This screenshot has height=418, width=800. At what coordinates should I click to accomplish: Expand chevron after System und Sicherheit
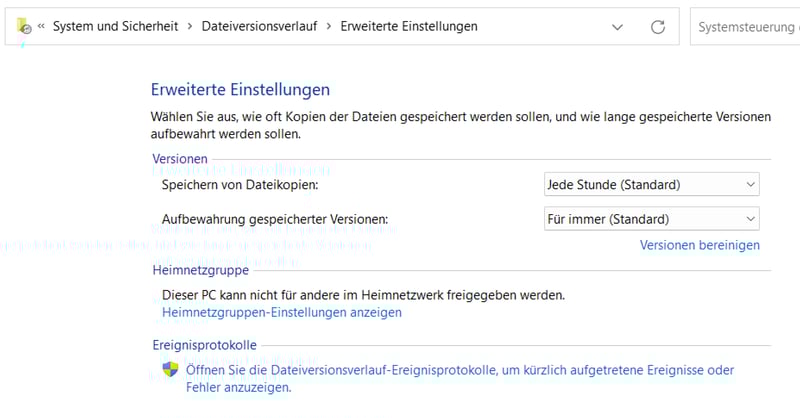(188, 27)
